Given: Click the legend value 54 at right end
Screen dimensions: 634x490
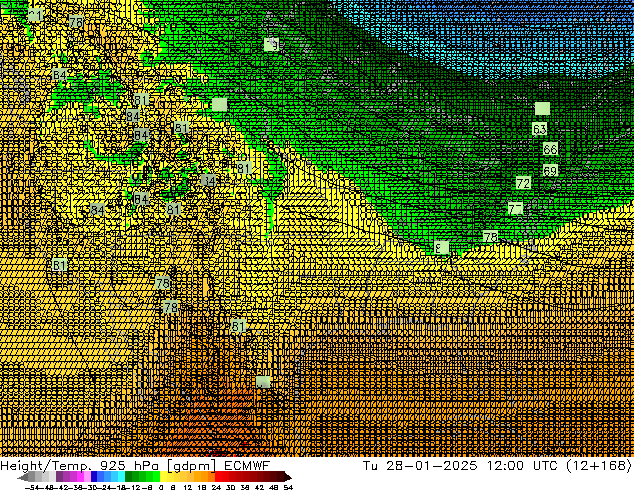Looking at the screenshot, I should [x=288, y=487].
